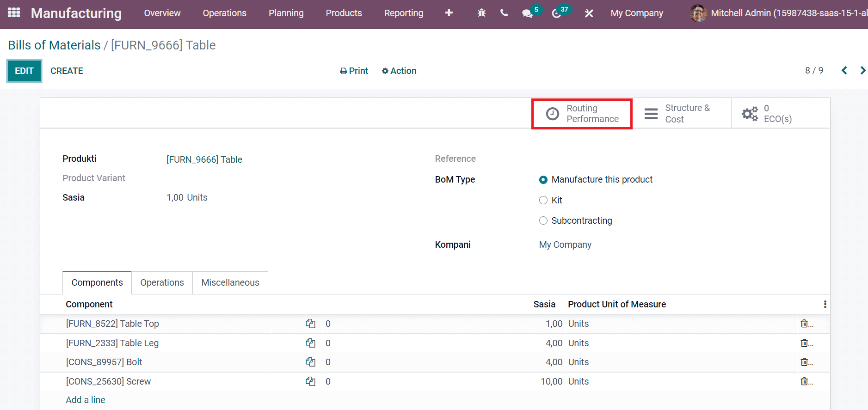Click the plus icon in top navbar
The height and width of the screenshot is (410, 868).
[x=449, y=13]
